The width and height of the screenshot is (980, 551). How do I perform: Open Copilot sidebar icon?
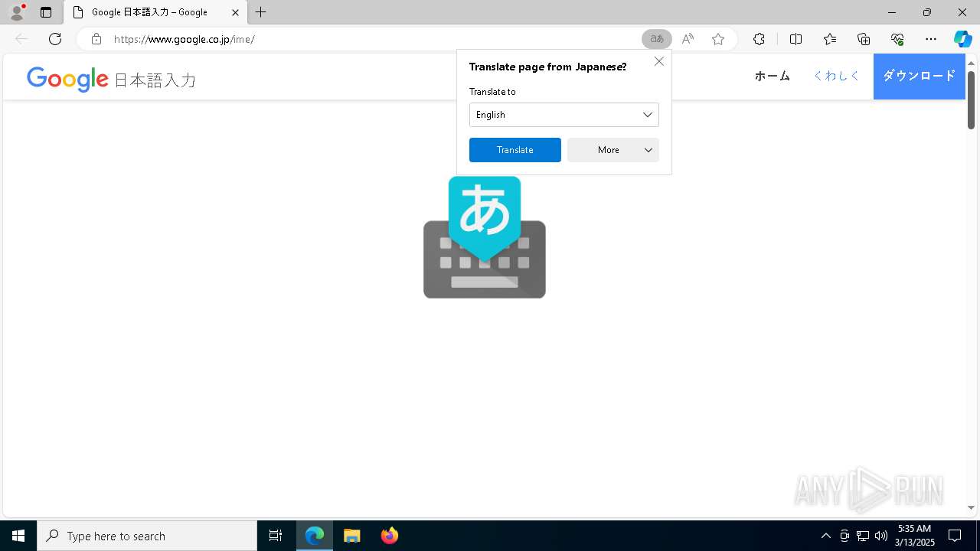(962, 39)
